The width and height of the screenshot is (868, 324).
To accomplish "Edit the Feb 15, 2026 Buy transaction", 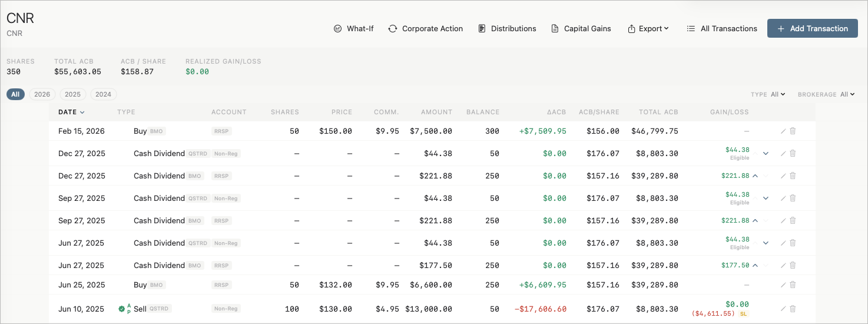I will click(x=783, y=131).
